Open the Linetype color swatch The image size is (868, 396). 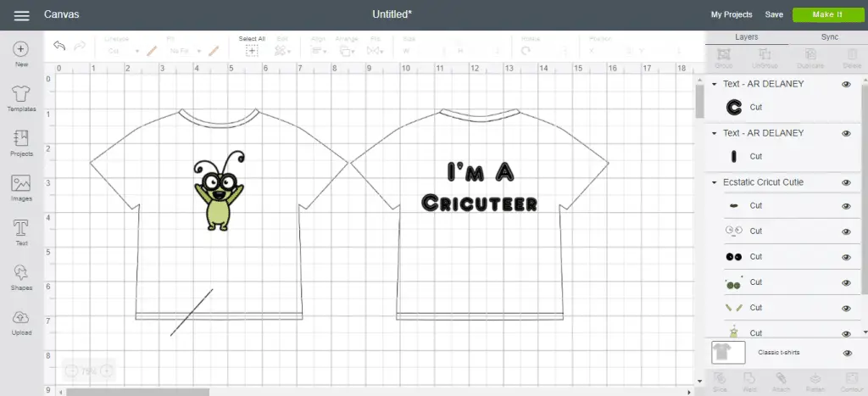(151, 51)
